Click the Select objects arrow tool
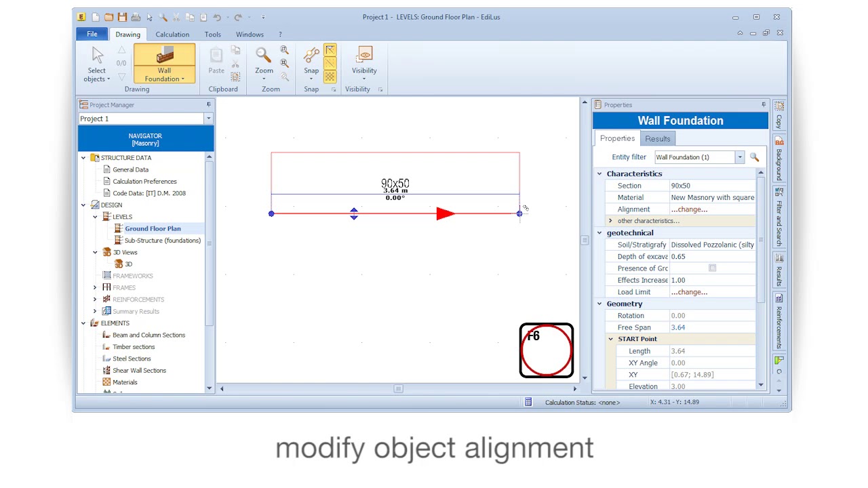Screen dimensions: 868x488 (97, 55)
